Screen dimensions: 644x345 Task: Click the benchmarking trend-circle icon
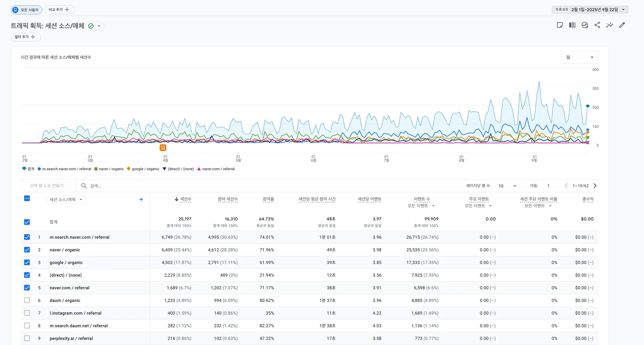click(x=585, y=25)
